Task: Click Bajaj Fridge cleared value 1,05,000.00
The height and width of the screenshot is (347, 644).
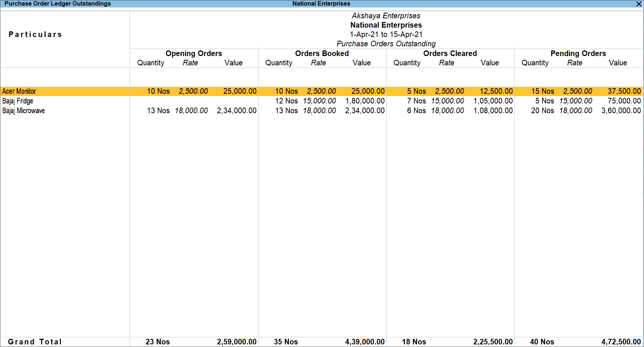Action: tap(493, 101)
